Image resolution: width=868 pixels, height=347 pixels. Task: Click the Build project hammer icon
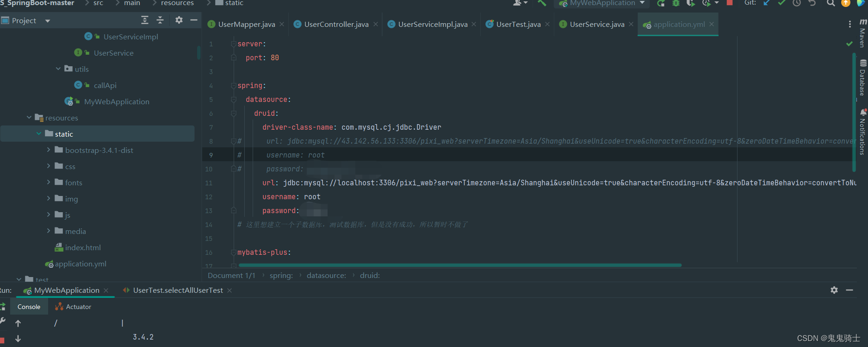542,3
